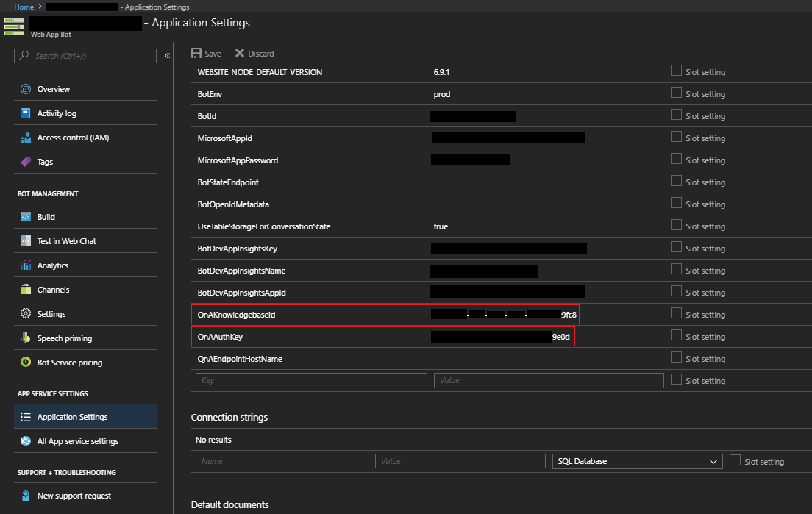Switch to the Application Settings menu item

(74, 416)
